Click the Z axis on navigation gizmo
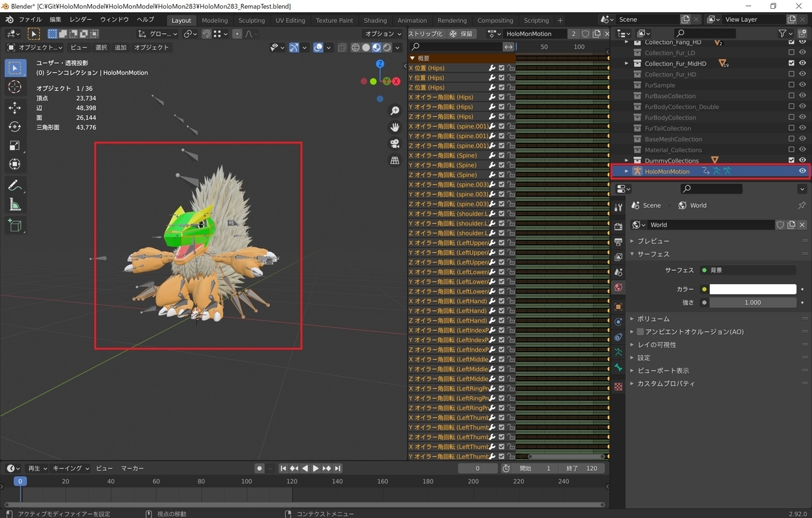The width and height of the screenshot is (812, 518). (x=380, y=64)
